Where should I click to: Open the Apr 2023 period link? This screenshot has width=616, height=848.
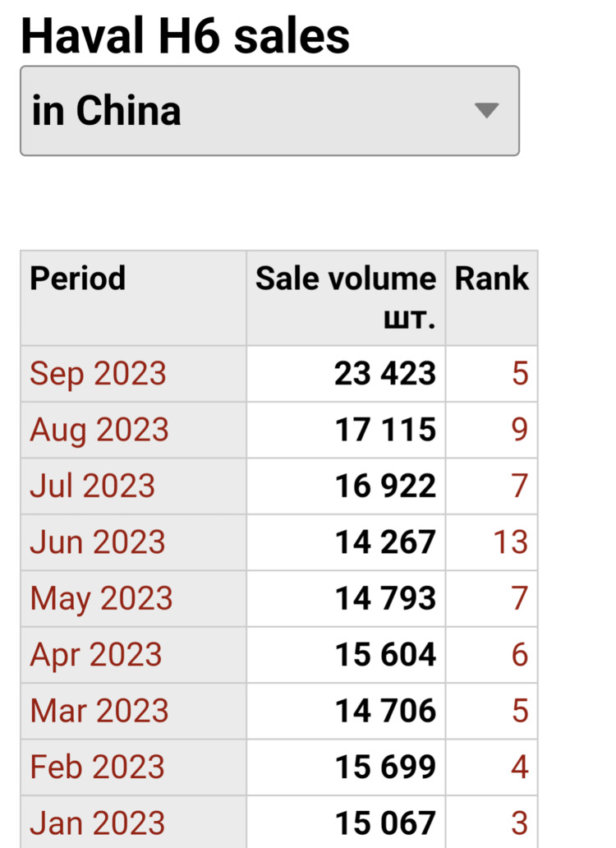tap(95, 655)
